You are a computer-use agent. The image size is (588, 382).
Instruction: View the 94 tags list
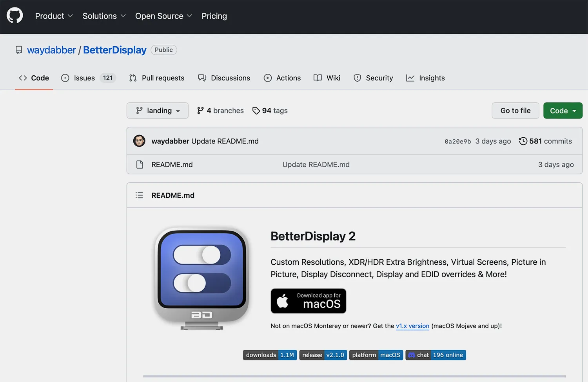coord(270,111)
